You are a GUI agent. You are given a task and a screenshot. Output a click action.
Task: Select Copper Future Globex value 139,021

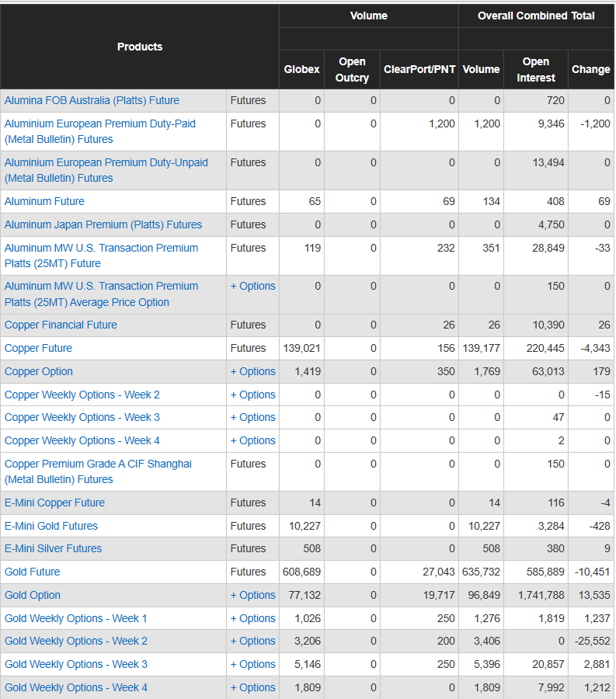coord(301,348)
